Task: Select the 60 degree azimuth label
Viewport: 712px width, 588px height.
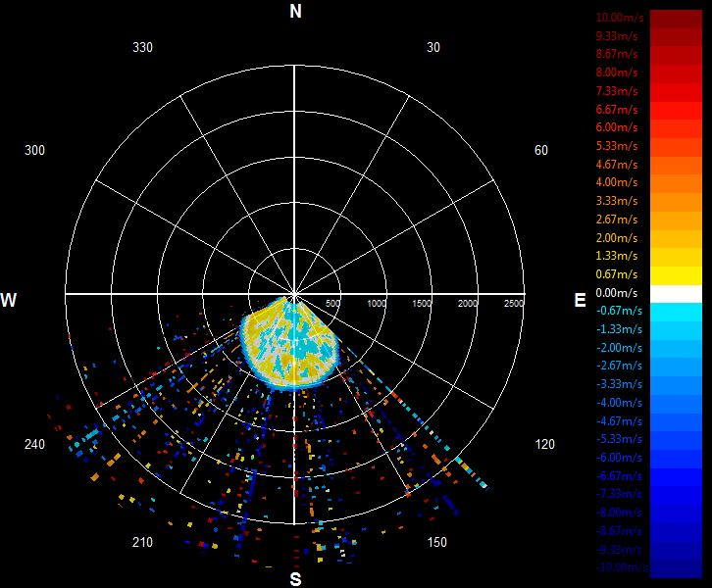Action: point(540,150)
